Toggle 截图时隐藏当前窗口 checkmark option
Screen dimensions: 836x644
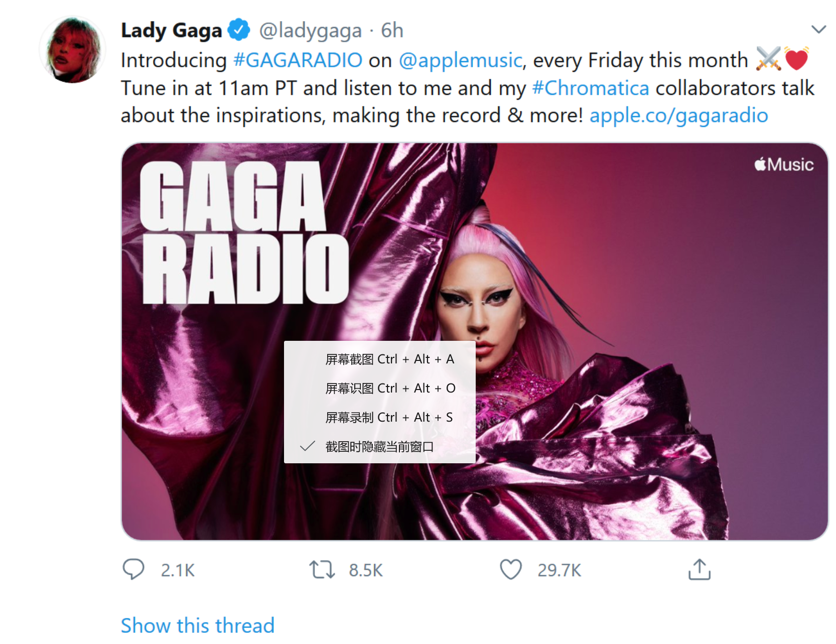click(379, 446)
